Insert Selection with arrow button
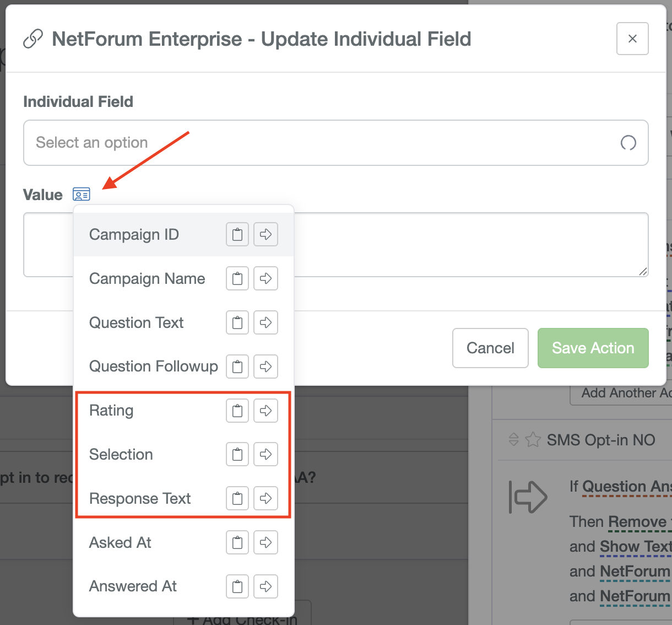This screenshot has width=672, height=625. (x=265, y=454)
